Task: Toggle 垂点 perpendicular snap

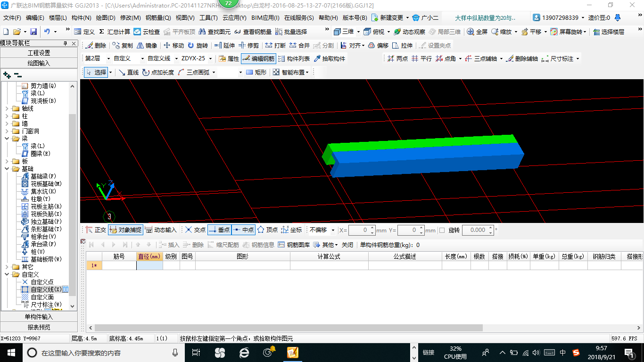Action: tap(219, 230)
